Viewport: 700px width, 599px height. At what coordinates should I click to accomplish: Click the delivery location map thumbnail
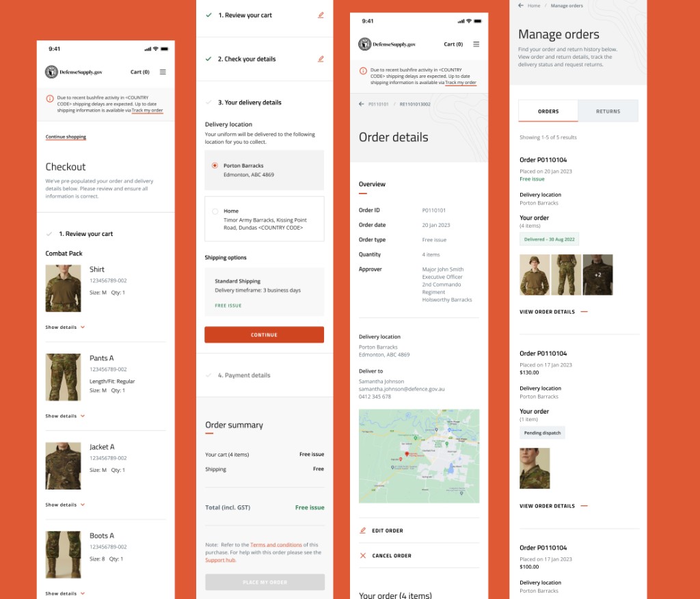(418, 455)
